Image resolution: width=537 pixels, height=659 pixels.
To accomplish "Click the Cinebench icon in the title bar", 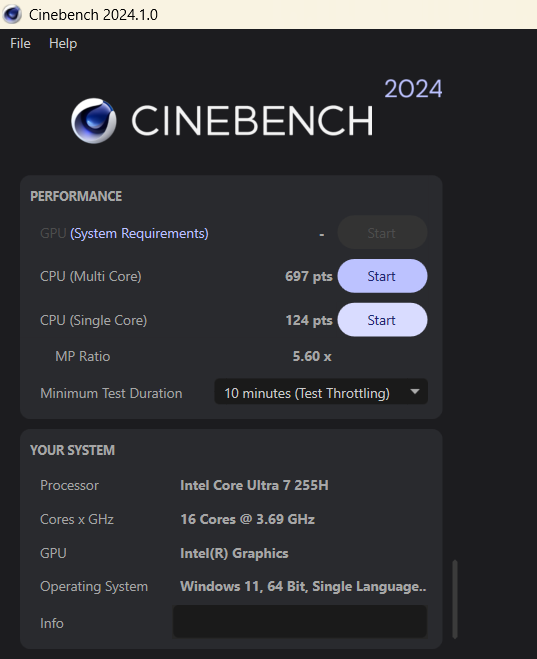I will click(x=12, y=14).
